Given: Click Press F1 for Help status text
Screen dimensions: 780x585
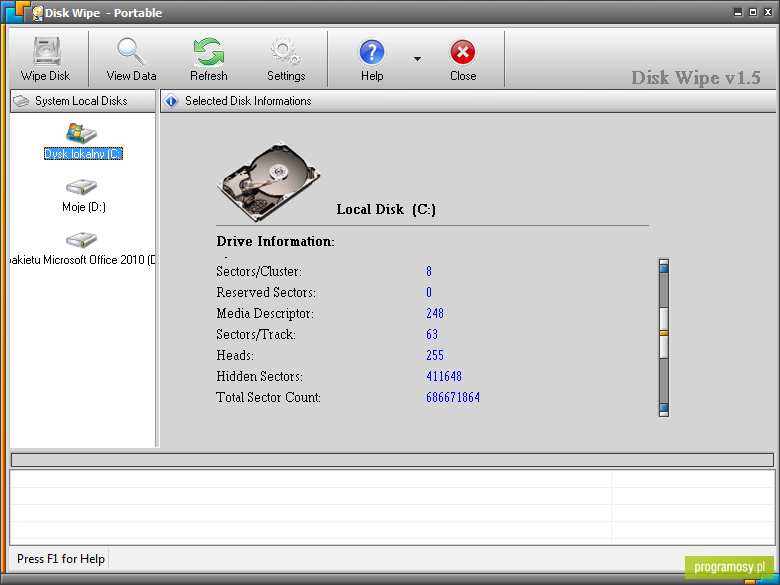Looking at the screenshot, I should click(61, 559).
